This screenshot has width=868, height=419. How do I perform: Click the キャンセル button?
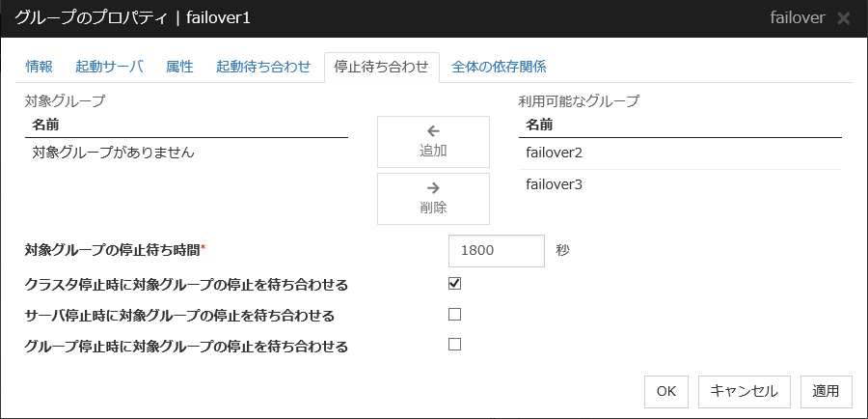point(744,391)
